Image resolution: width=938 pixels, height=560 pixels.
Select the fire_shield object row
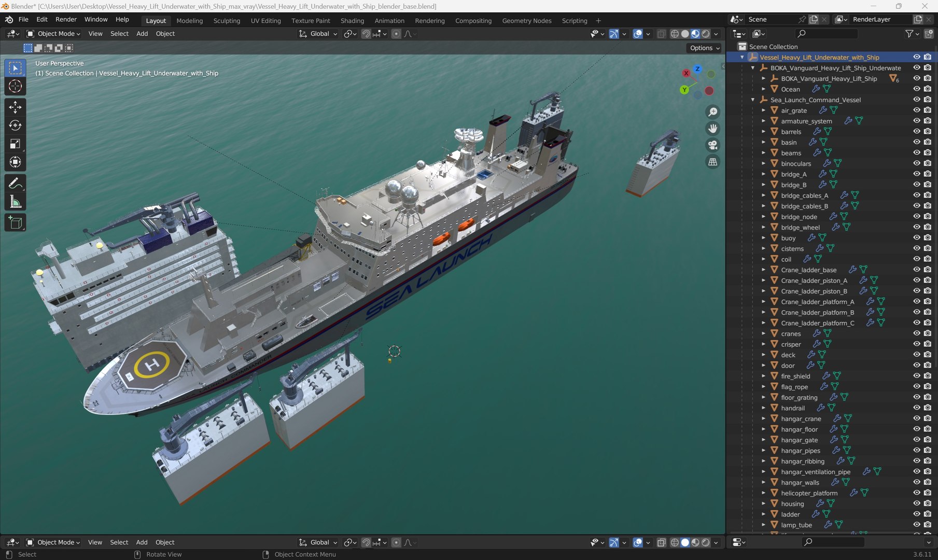click(x=795, y=376)
